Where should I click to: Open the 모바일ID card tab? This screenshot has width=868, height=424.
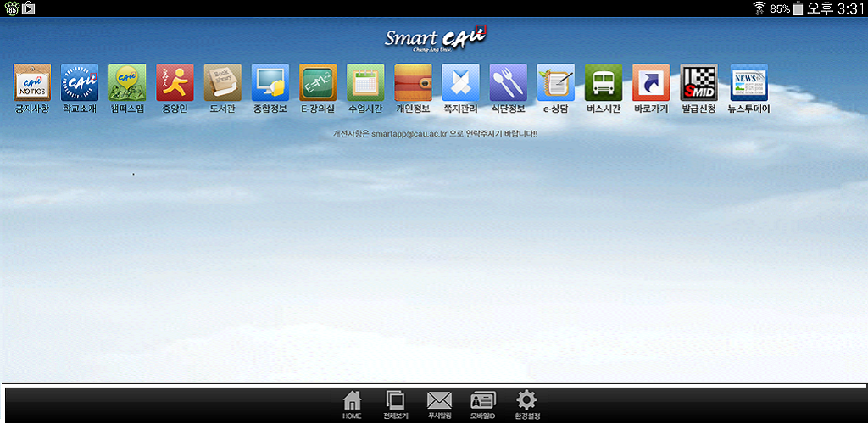click(482, 405)
